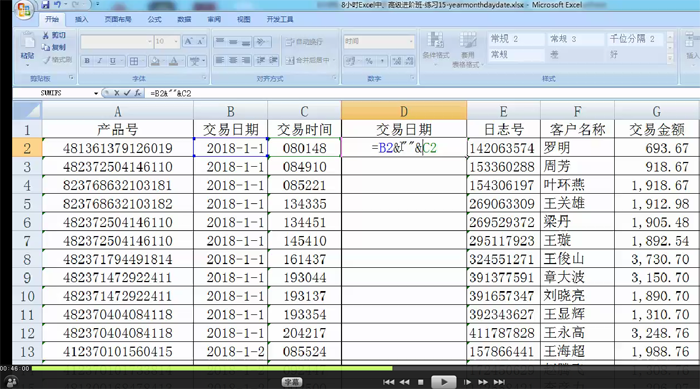Expand the Name Box dropdown arrow
700x389 pixels.
click(x=96, y=93)
